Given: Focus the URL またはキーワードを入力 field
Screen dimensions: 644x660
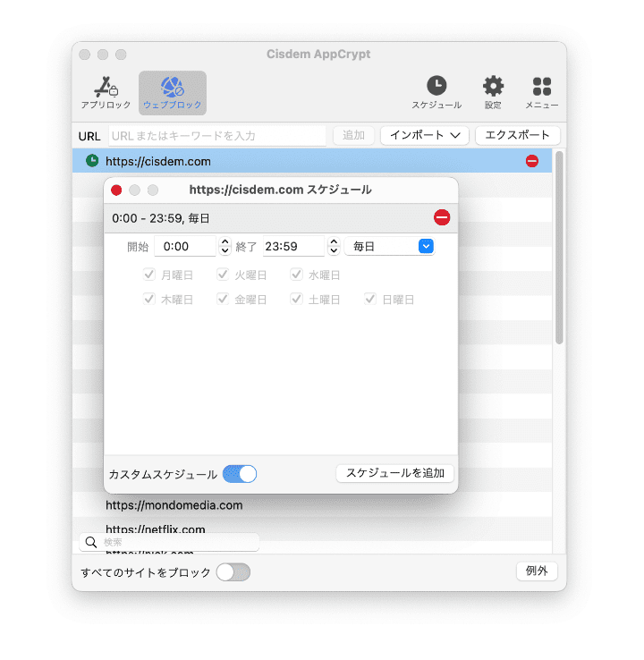Looking at the screenshot, I should coord(217,136).
